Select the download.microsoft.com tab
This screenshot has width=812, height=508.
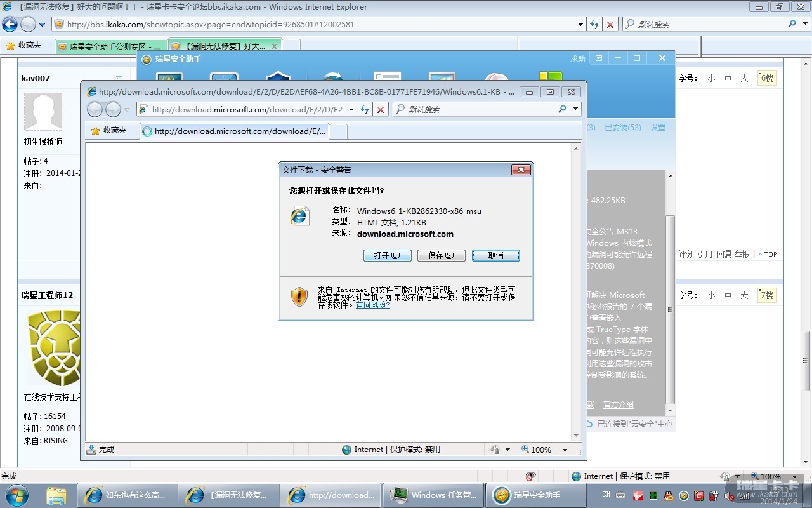tap(234, 131)
